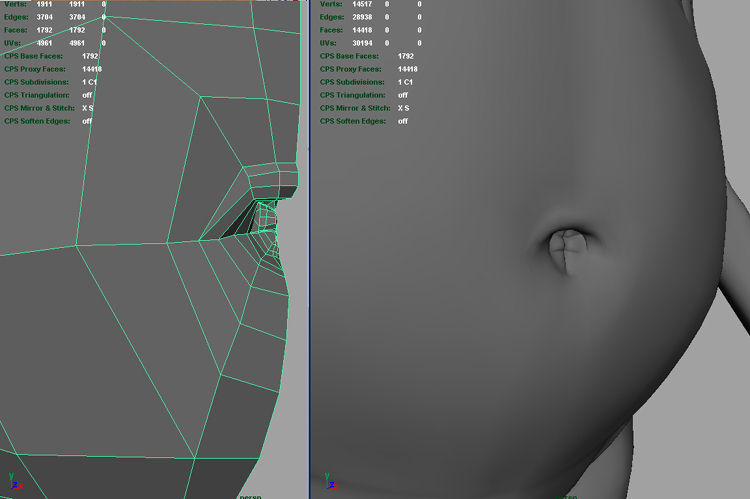Click the XYZ axis icon in left viewport
Image resolution: width=750 pixels, height=499 pixels.
coord(14,483)
